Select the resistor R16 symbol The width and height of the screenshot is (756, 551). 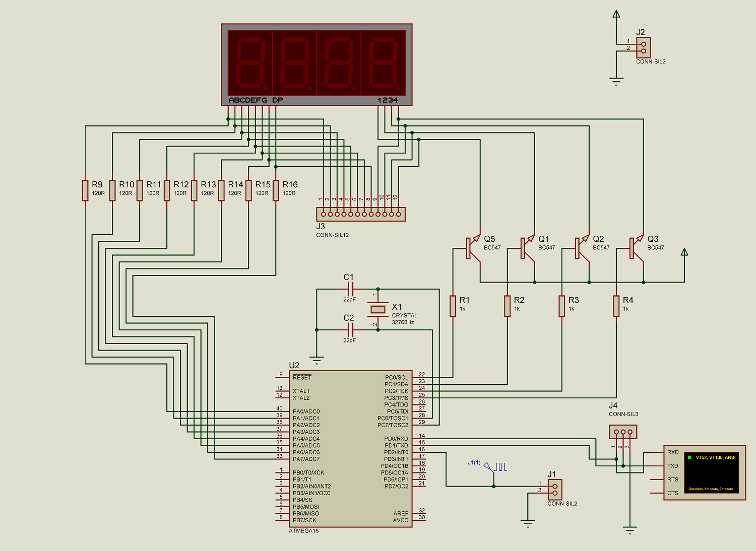point(276,190)
